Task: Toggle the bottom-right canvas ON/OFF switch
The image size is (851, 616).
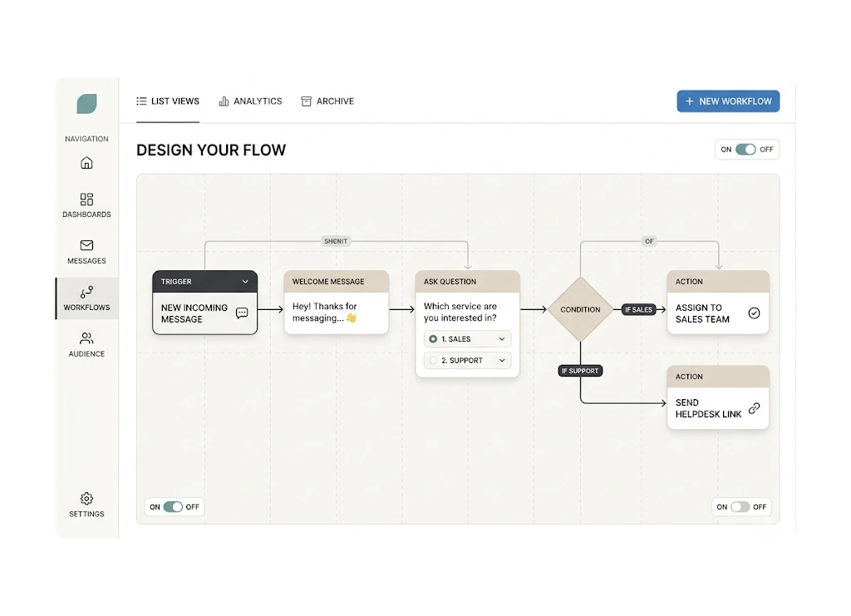Action: pyautogui.click(x=740, y=507)
